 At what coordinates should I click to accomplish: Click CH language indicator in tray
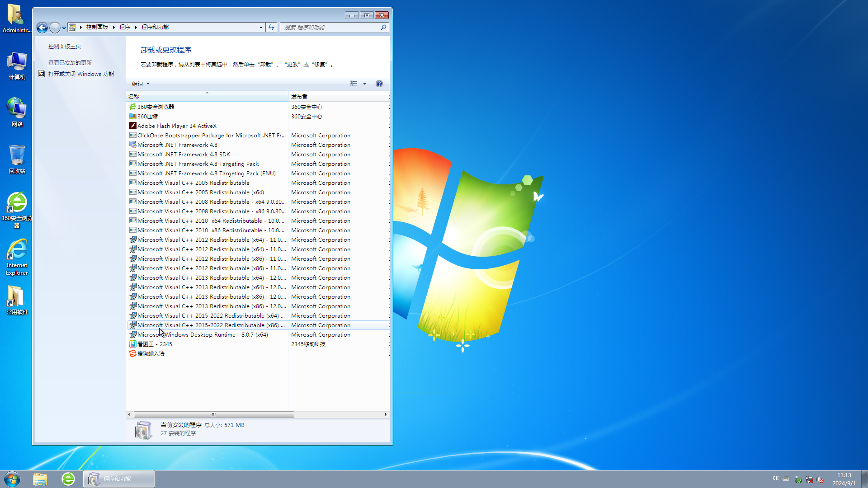point(776,479)
